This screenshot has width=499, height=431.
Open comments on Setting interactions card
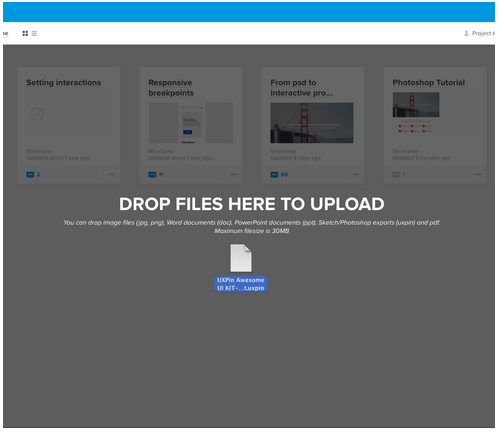click(x=33, y=174)
